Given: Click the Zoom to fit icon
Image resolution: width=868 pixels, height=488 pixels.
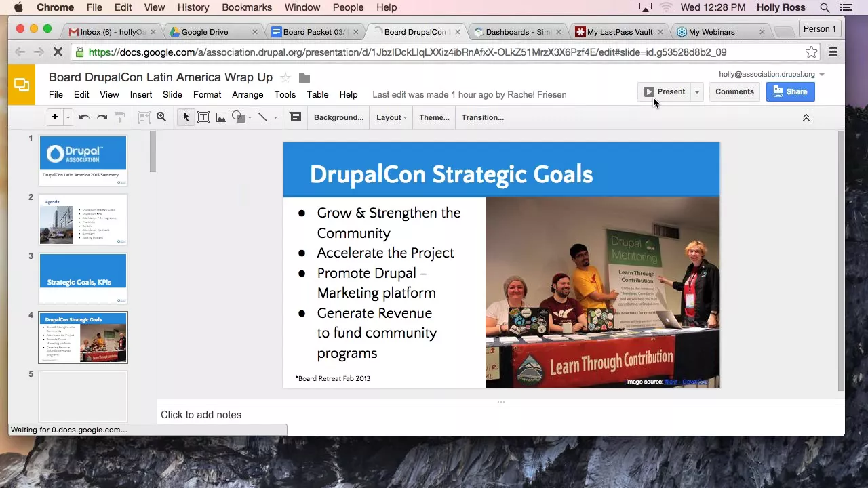Looking at the screenshot, I should (x=144, y=117).
